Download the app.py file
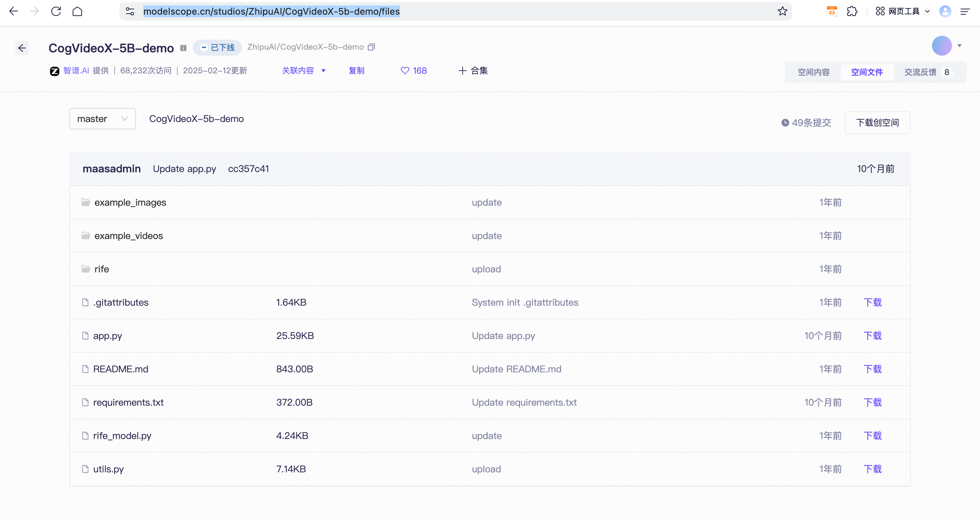This screenshot has width=980, height=520. tap(872, 336)
